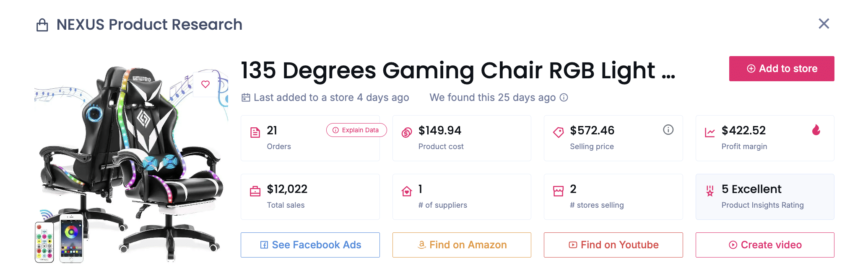Open the info tooltip beside found 25 days ago
Screen dimensions: 868x268
point(564,97)
